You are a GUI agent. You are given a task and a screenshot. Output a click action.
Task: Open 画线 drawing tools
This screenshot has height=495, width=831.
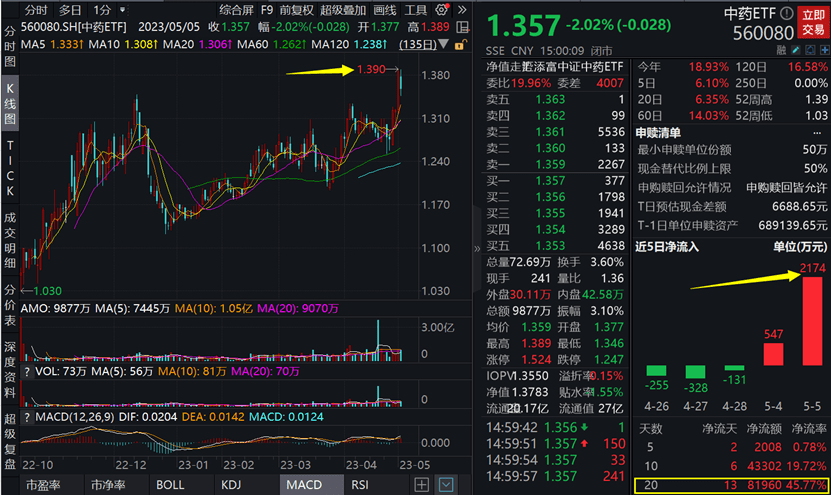385,10
